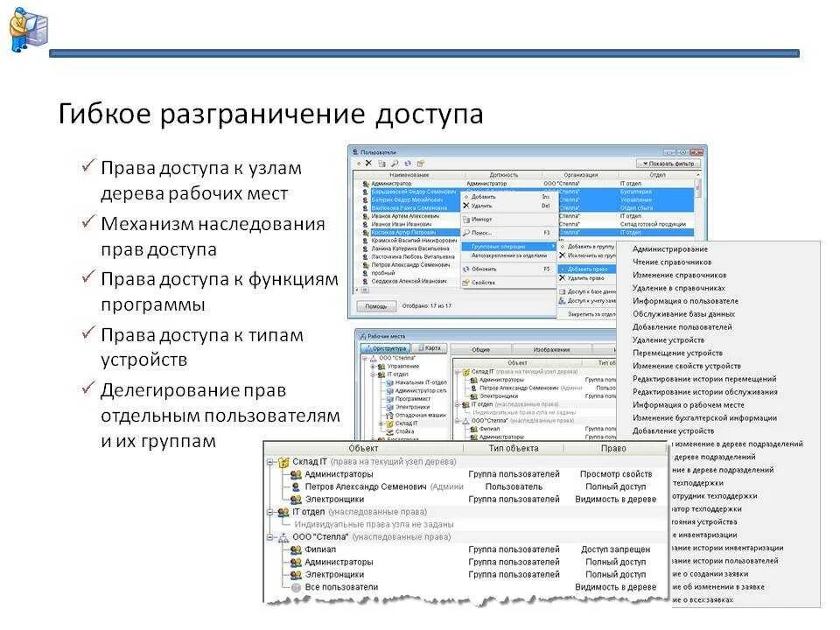Select Изменение бухгалтерской информации right
The image size is (840, 630).
tap(704, 418)
